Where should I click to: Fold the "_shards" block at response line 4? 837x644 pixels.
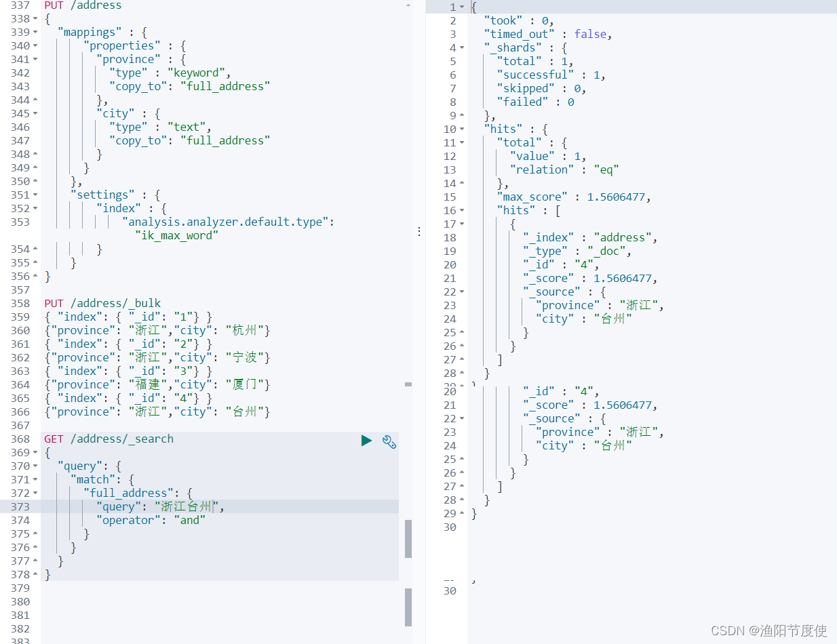pos(462,47)
